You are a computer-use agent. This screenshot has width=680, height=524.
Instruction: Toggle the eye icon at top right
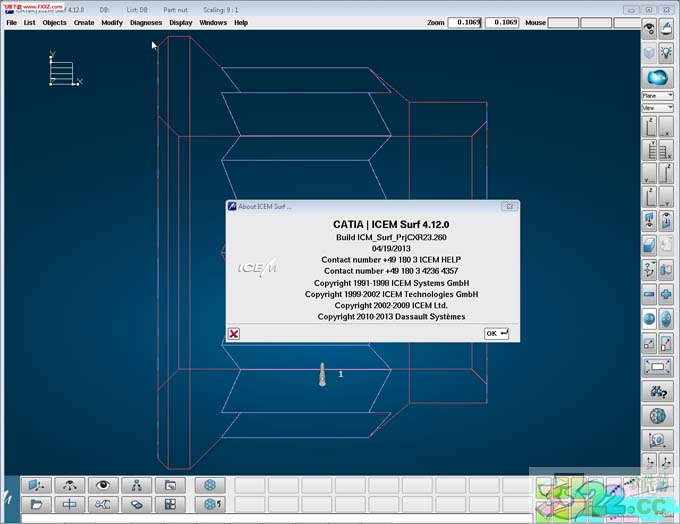(x=649, y=28)
